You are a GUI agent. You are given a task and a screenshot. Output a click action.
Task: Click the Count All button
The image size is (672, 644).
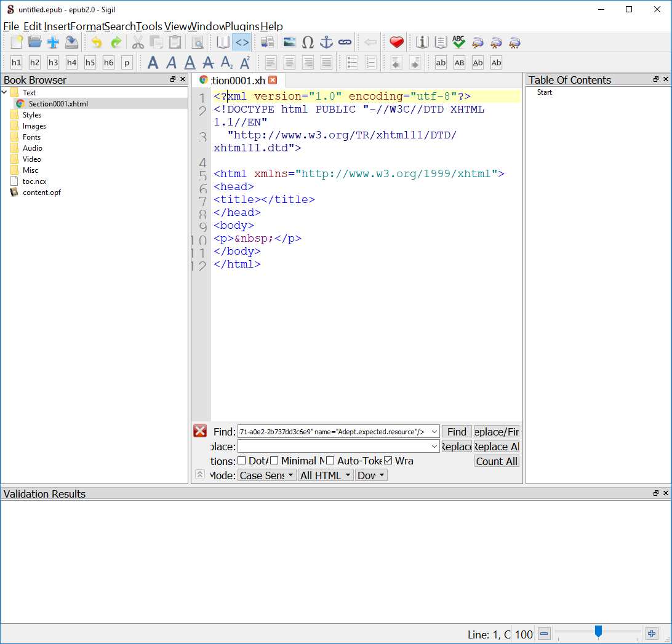(497, 461)
